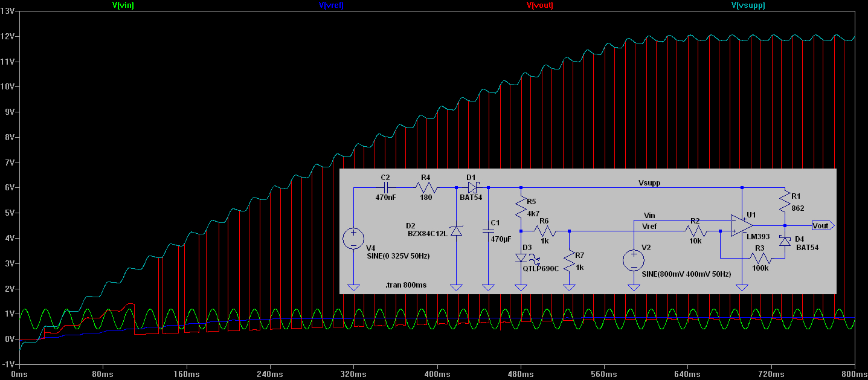Click the 240ms time axis label
868x380 pixels.
269,375
